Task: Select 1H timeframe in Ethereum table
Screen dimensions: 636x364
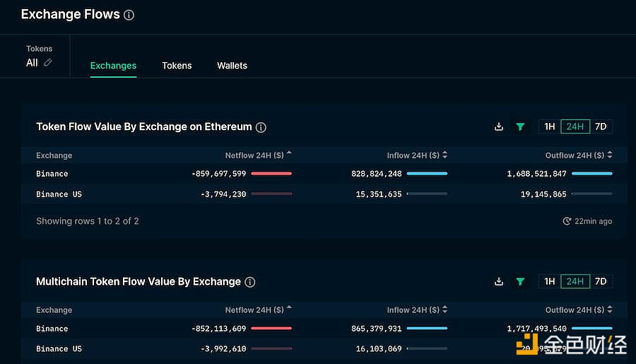Action: point(549,127)
